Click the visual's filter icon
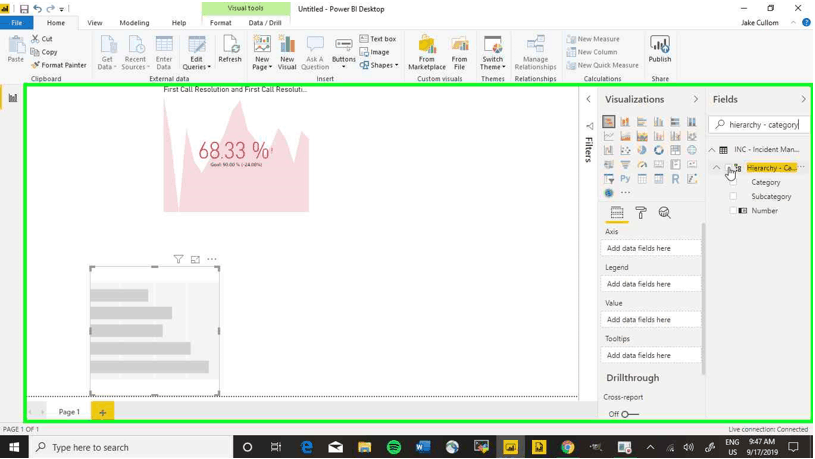815x459 pixels. click(x=178, y=259)
